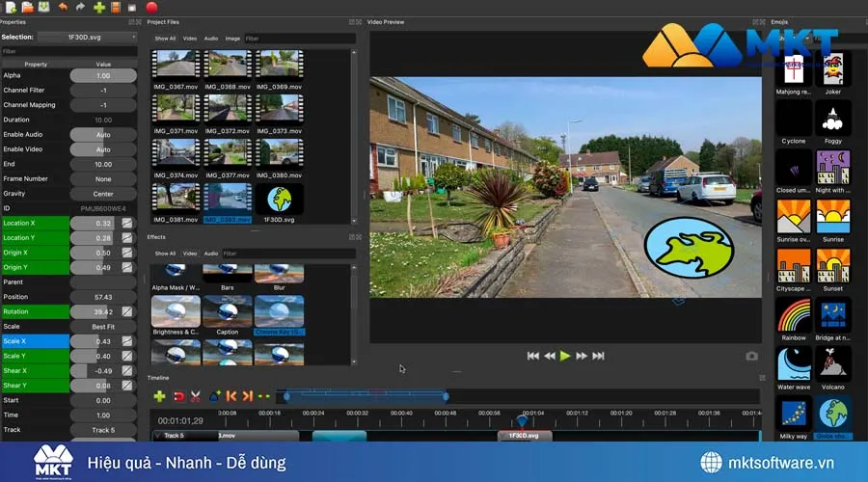The image size is (868, 482).
Task: Click the Save Project icon
Action: point(43,7)
